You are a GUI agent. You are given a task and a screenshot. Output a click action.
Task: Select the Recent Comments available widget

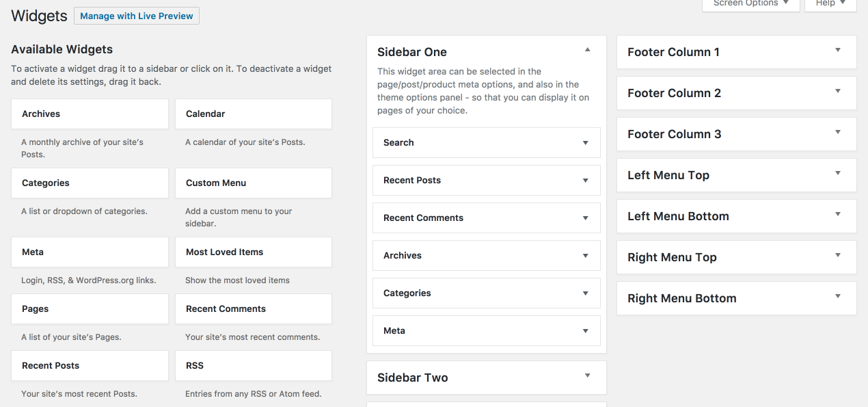coord(254,308)
